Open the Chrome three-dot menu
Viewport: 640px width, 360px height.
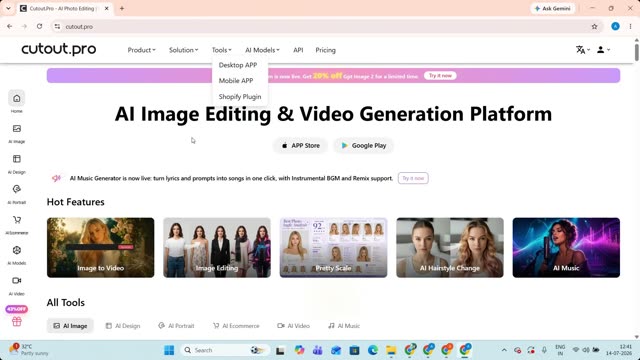(x=630, y=27)
